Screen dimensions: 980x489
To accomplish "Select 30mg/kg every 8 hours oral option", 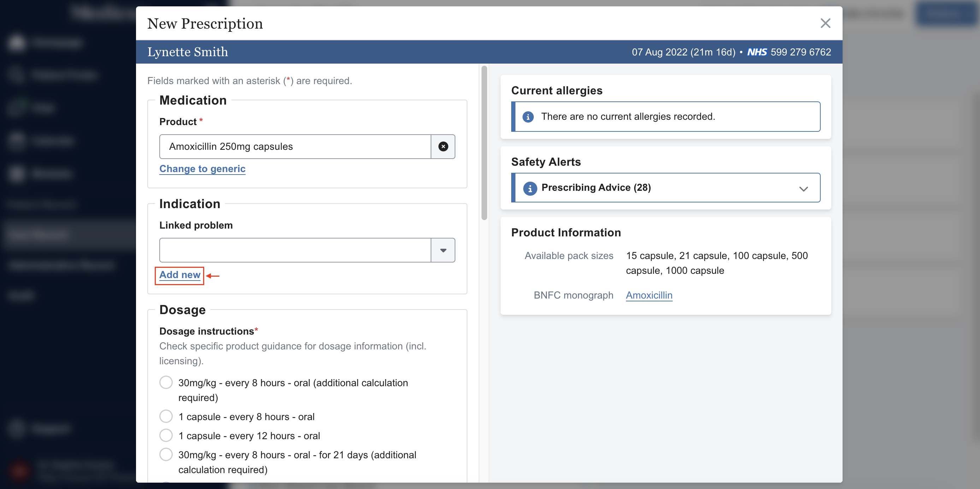I will click(166, 382).
